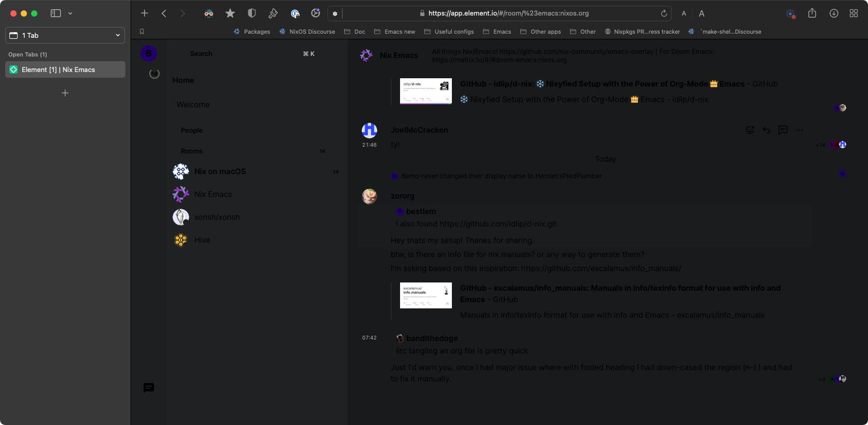
Task: Open the xonsh/xonsh room
Action: coord(256,217)
